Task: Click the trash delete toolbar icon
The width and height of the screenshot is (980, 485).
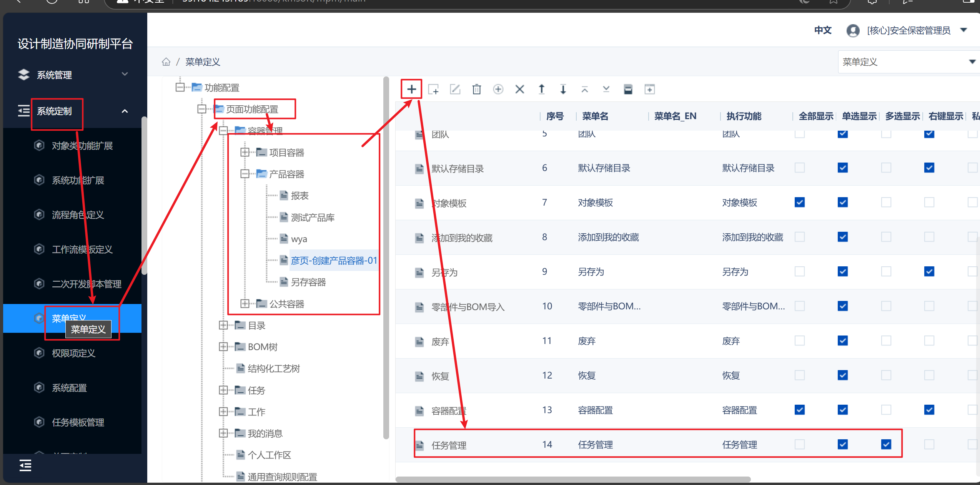Action: tap(477, 89)
